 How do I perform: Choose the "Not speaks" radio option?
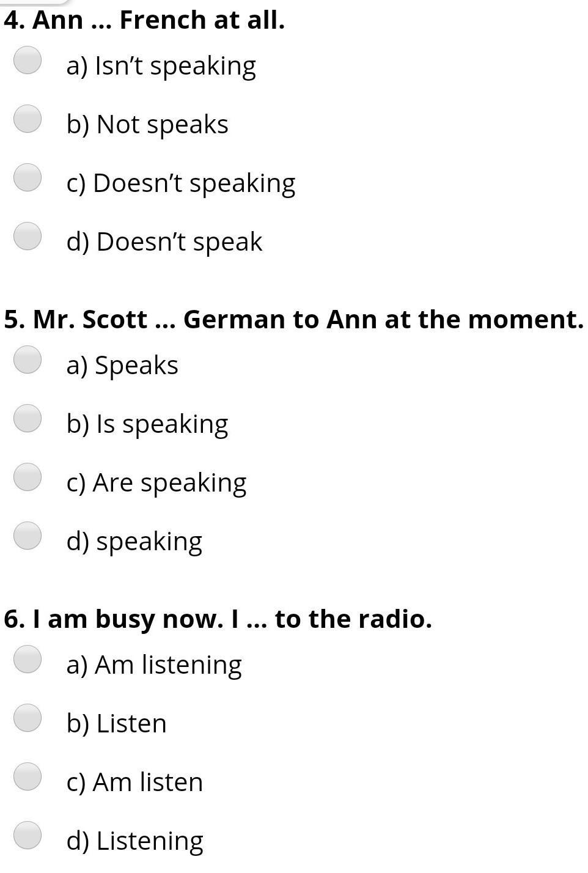tap(28, 119)
